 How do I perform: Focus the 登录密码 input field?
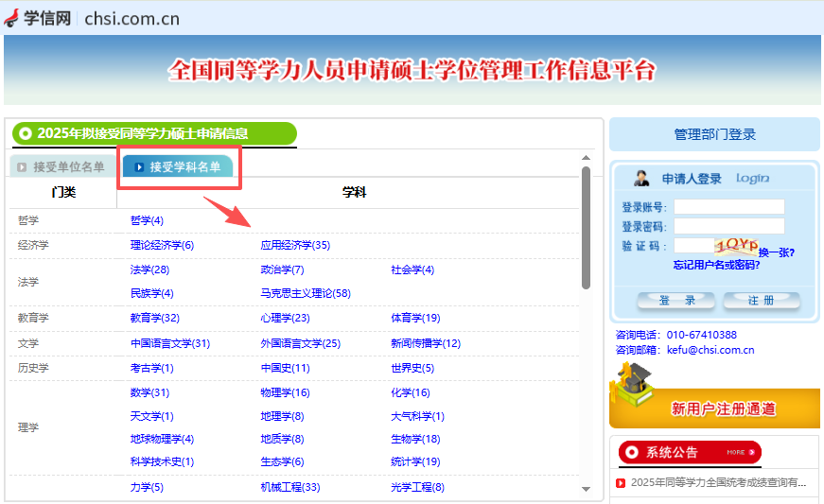728,227
